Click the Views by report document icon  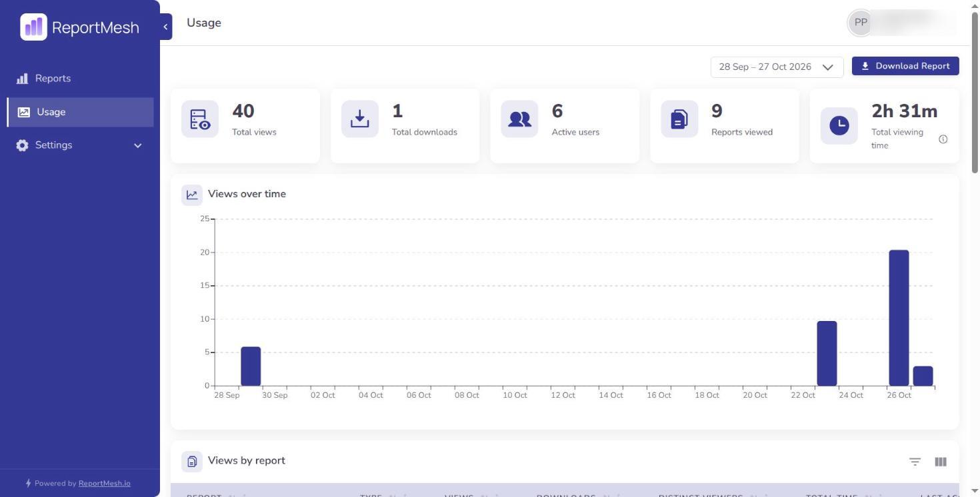click(x=192, y=461)
